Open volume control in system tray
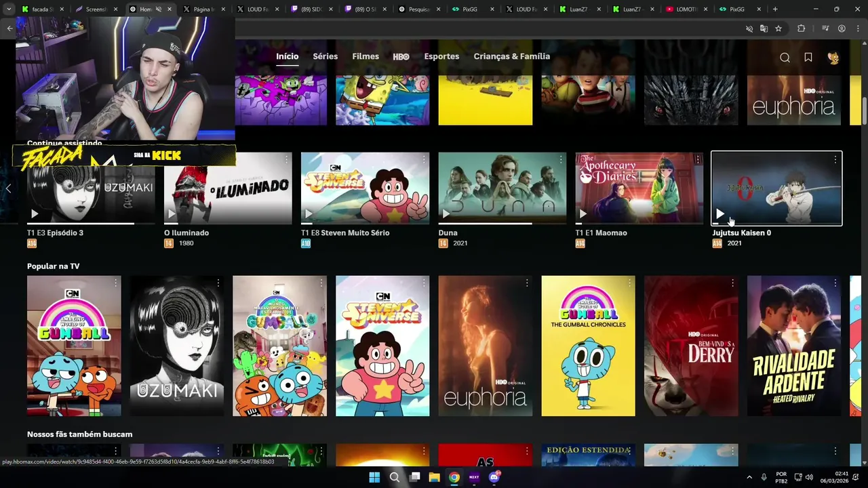The width and height of the screenshot is (868, 488). tap(809, 477)
